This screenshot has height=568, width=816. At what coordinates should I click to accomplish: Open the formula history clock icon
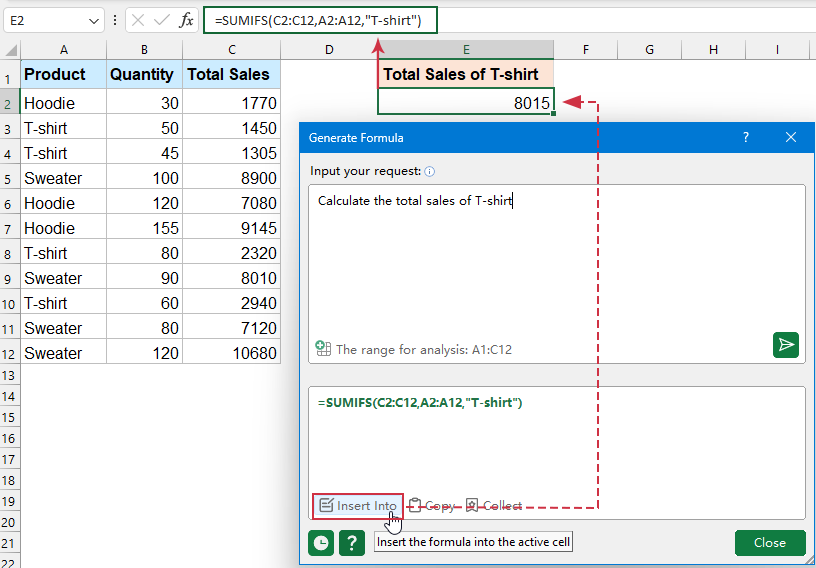[x=321, y=543]
